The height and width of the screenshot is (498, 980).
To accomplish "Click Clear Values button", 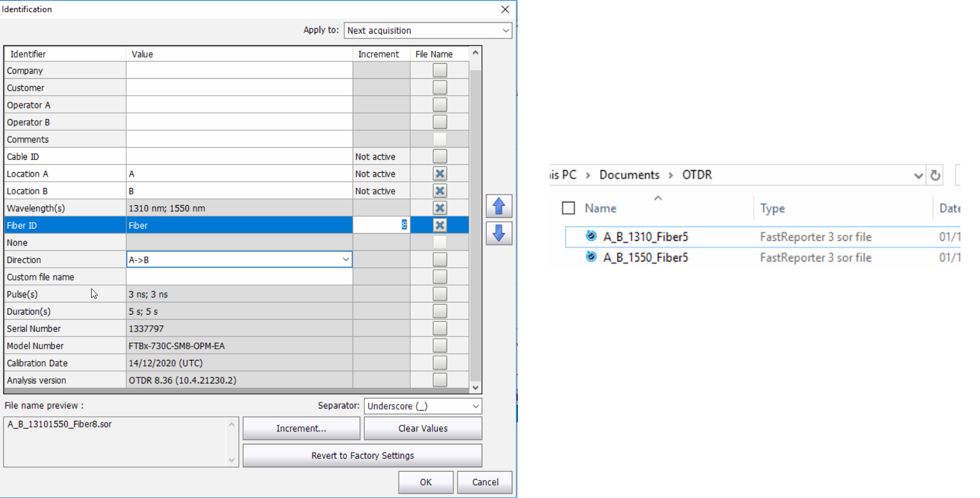I will [x=423, y=428].
